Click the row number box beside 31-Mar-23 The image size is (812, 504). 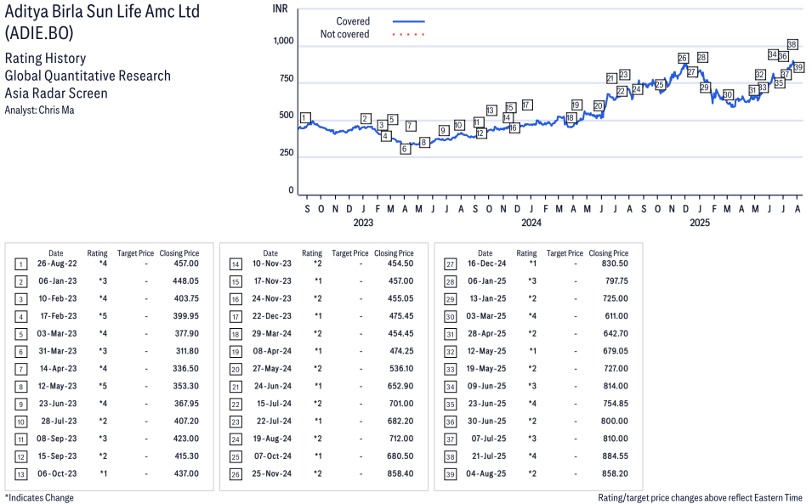click(x=20, y=352)
